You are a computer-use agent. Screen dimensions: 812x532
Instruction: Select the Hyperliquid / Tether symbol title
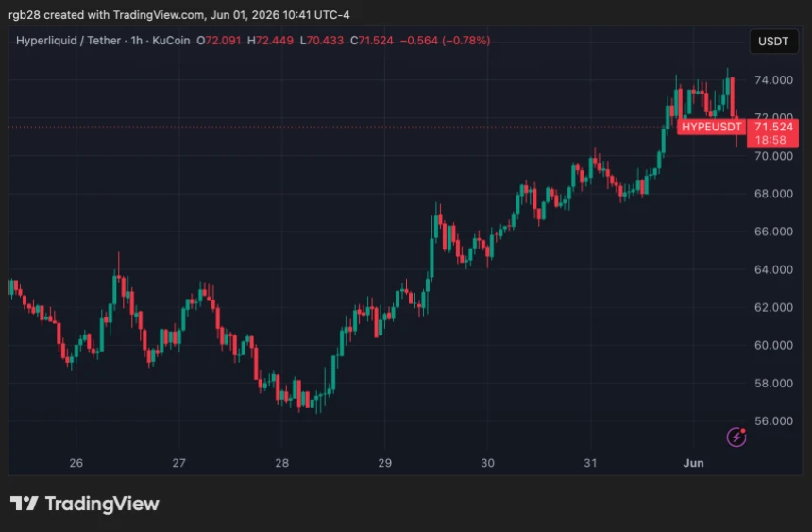point(68,41)
